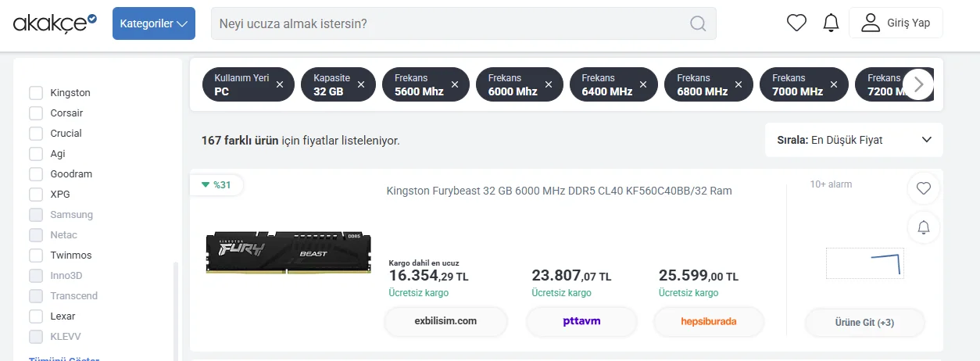Remove the Kullanım Yeri PC filter
Screen dimensions: 980x361
[280, 84]
